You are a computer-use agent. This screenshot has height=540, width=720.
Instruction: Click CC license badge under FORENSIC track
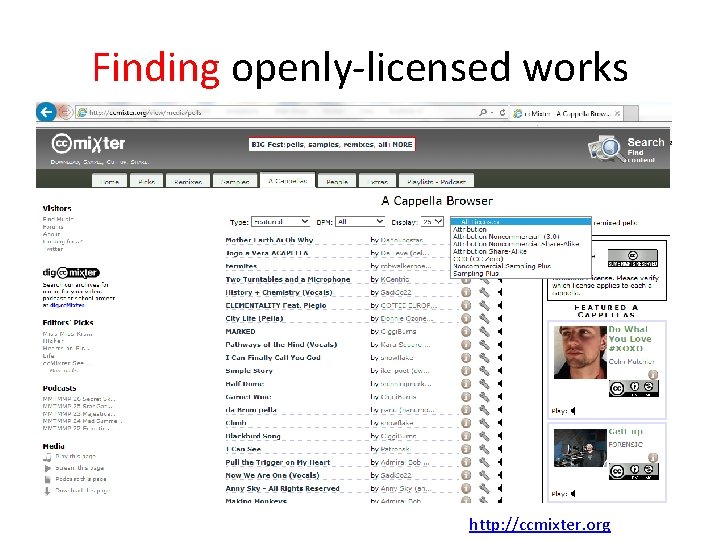(x=634, y=472)
